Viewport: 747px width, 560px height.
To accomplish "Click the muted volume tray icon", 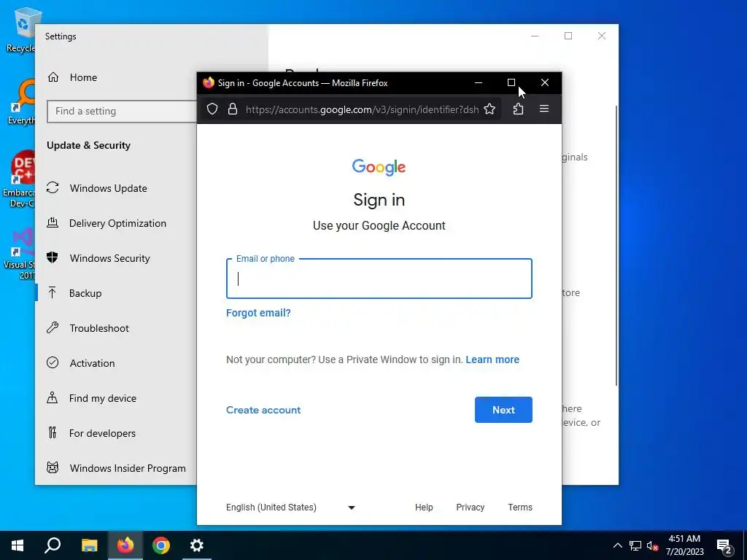I will coord(652,545).
